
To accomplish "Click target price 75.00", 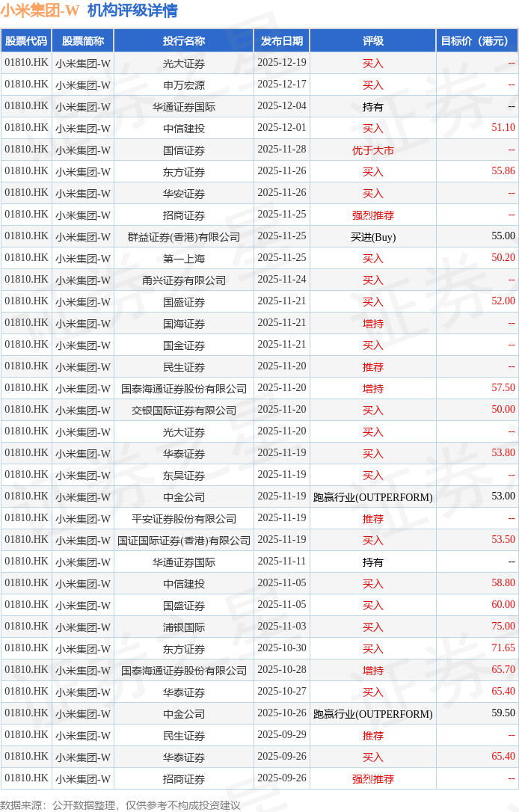I will (x=503, y=627).
